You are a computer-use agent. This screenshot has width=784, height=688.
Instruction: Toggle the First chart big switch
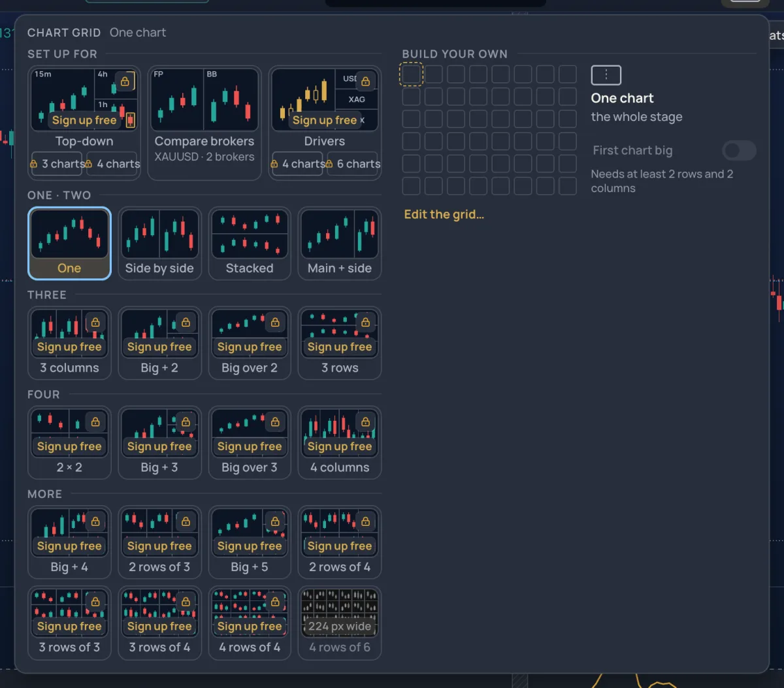tap(739, 150)
